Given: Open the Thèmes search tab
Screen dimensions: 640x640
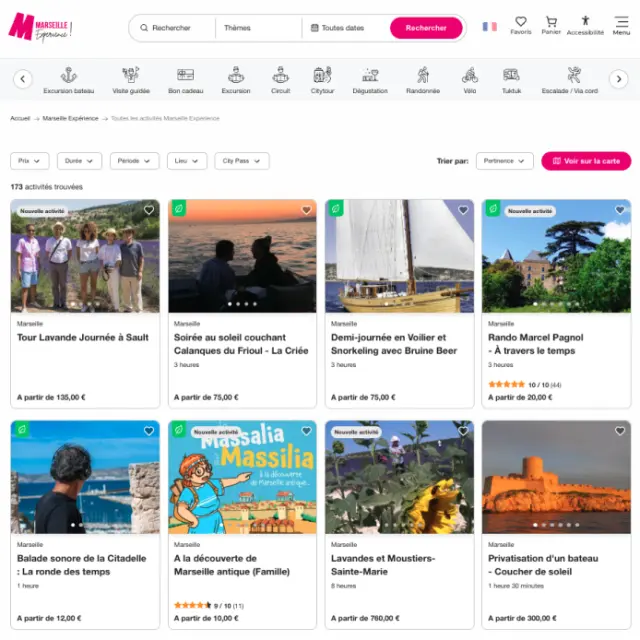Looking at the screenshot, I should point(258,28).
